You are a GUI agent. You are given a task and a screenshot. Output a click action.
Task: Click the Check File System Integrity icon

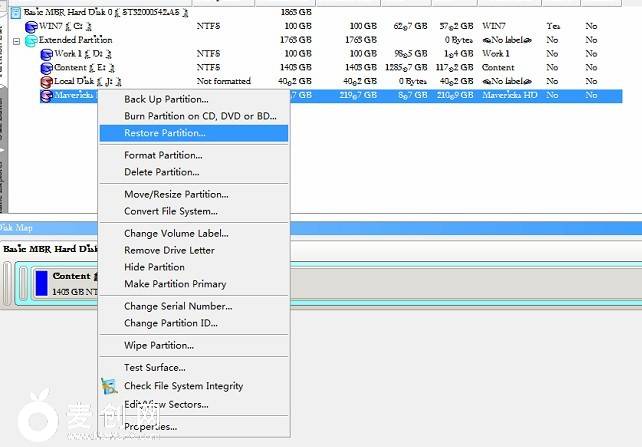(x=109, y=385)
